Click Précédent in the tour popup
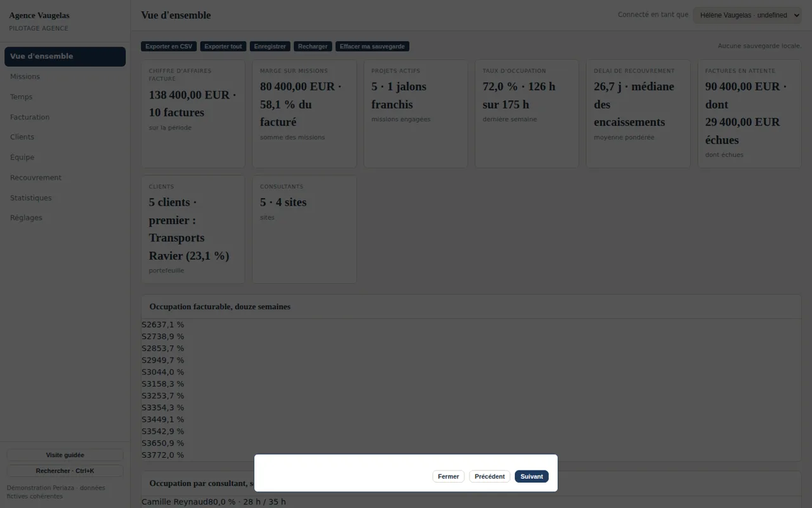This screenshot has width=812, height=508. pos(490,476)
